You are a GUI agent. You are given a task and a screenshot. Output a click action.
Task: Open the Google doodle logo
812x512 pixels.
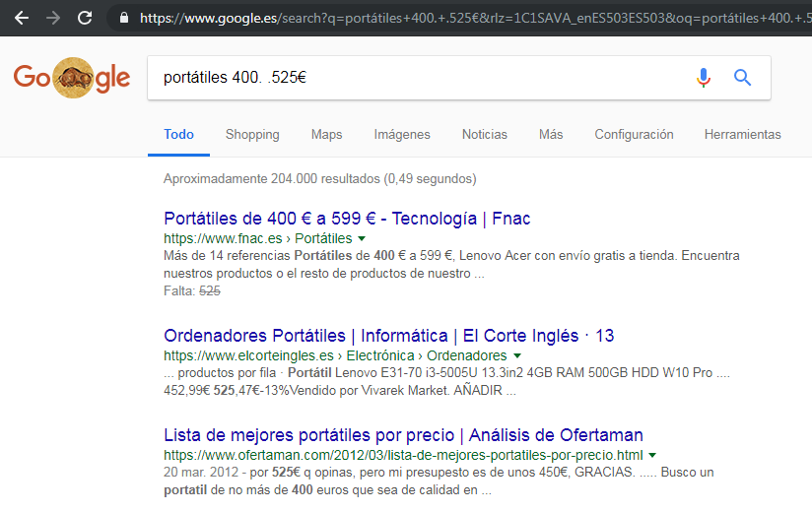(x=72, y=78)
